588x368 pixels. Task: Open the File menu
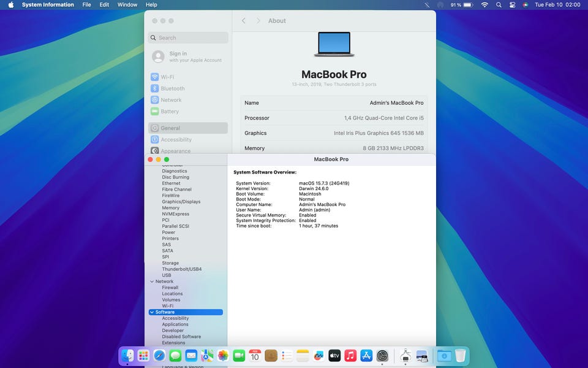click(x=86, y=5)
